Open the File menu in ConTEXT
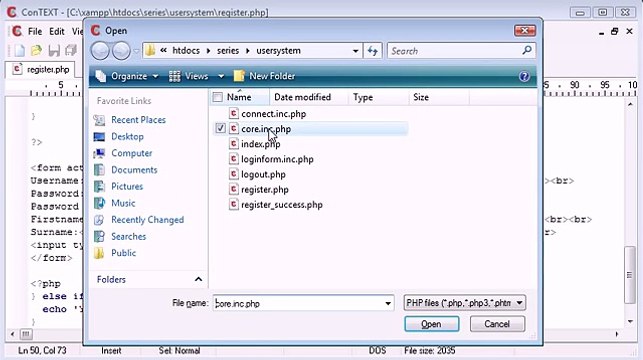This screenshot has height=360, width=643. click(x=35, y=31)
